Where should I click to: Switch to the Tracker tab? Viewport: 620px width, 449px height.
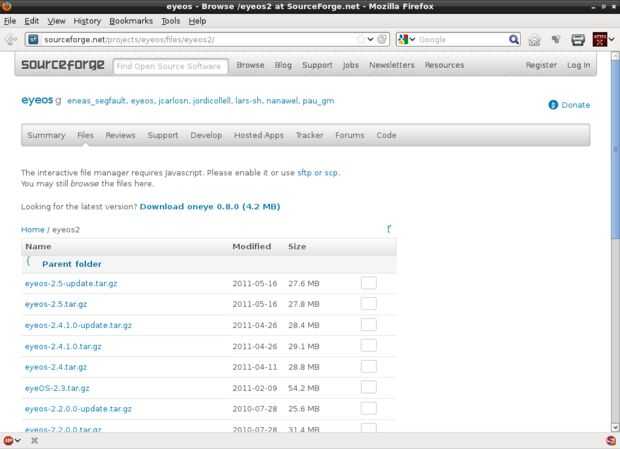coord(310,135)
